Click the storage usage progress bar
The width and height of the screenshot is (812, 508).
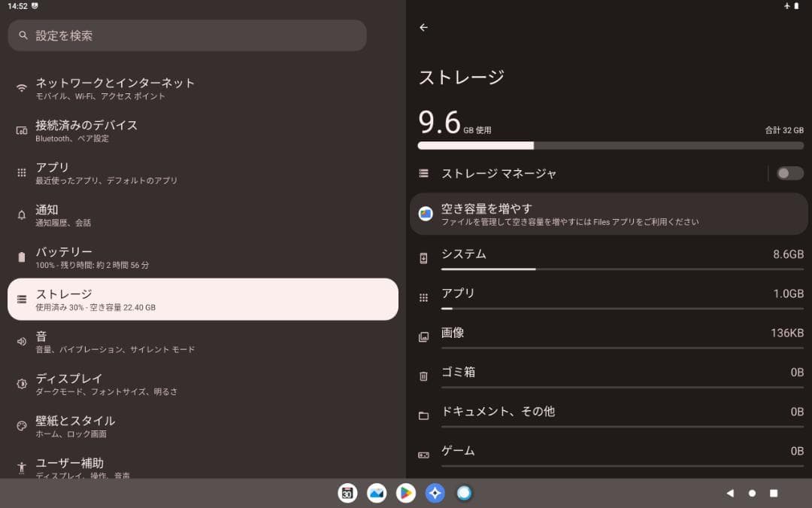click(x=609, y=145)
